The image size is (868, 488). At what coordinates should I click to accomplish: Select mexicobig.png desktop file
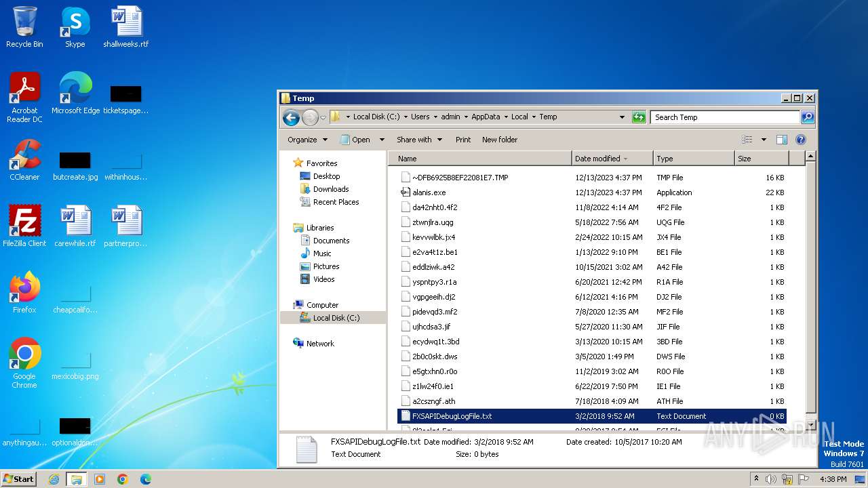[75, 366]
